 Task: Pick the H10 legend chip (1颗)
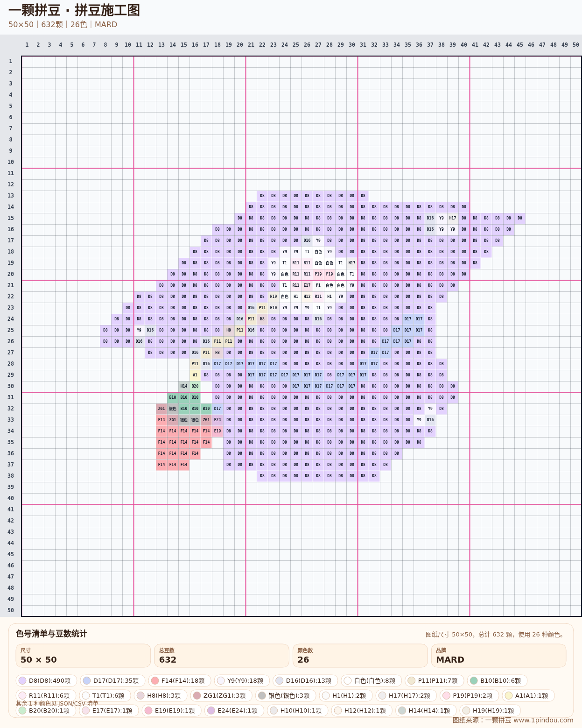click(298, 711)
